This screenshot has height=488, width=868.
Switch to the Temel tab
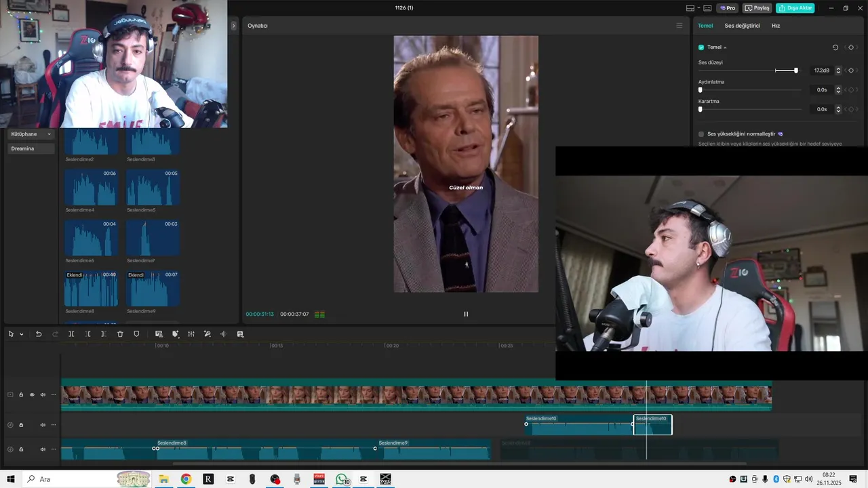point(705,26)
